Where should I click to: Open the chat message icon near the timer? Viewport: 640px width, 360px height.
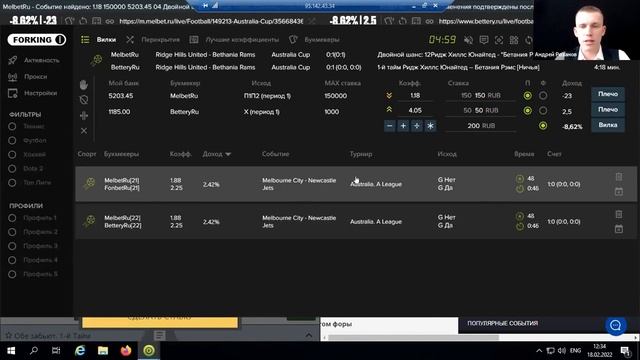(484, 40)
